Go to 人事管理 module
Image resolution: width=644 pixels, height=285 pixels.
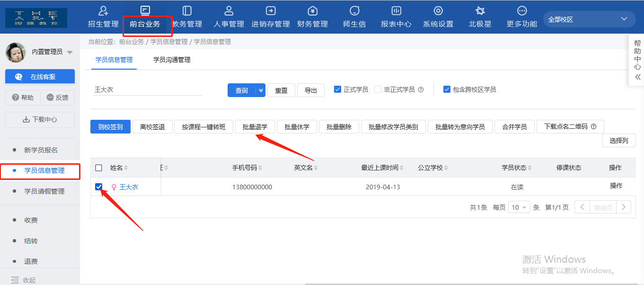click(229, 17)
